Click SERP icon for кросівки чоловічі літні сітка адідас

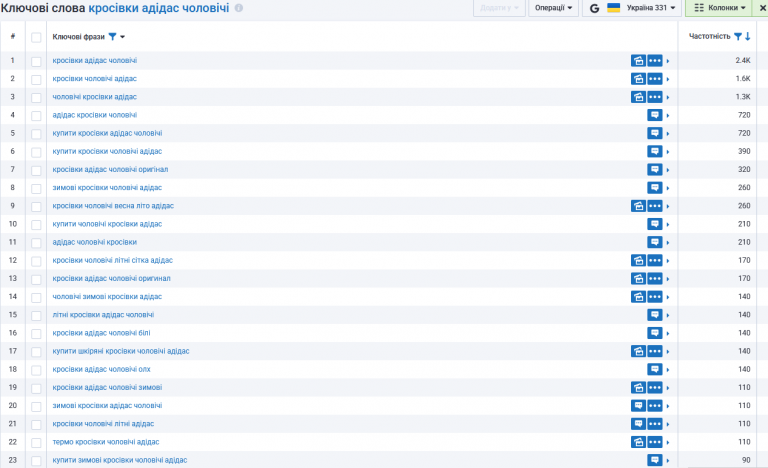click(x=638, y=260)
